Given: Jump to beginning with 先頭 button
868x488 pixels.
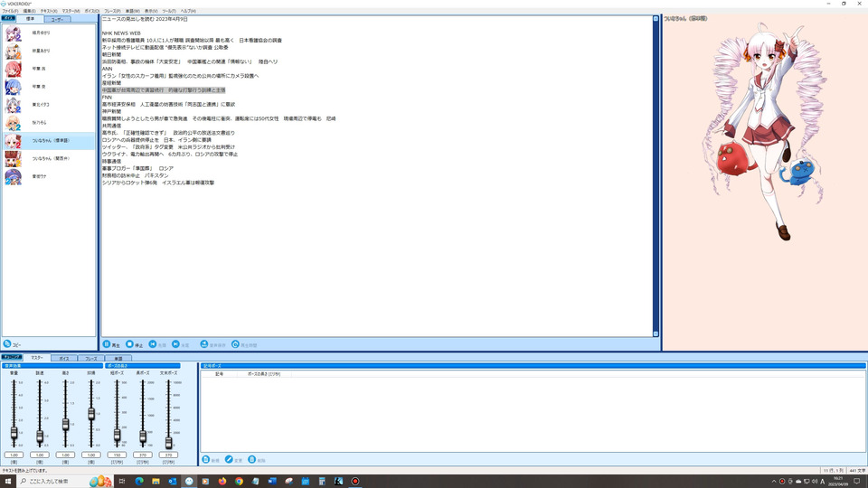Looking at the screenshot, I should click(157, 344).
